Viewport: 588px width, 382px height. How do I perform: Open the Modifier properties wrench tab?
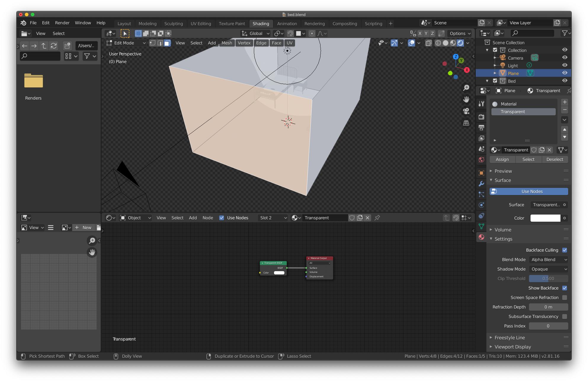pyautogui.click(x=481, y=184)
